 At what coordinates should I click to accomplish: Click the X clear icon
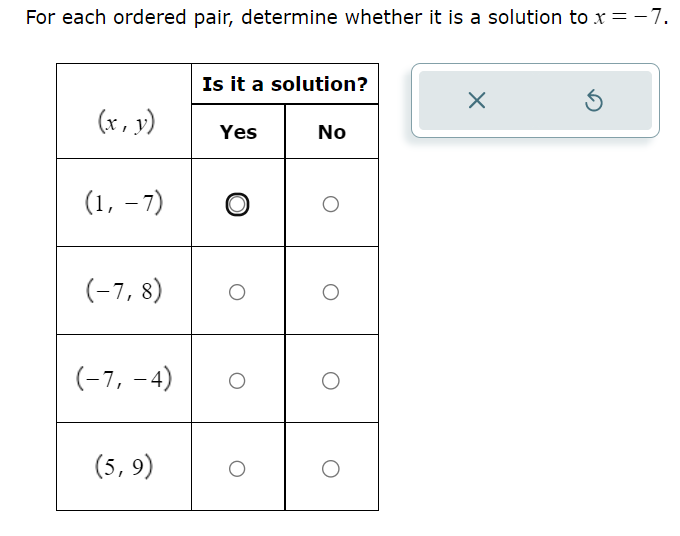click(477, 100)
